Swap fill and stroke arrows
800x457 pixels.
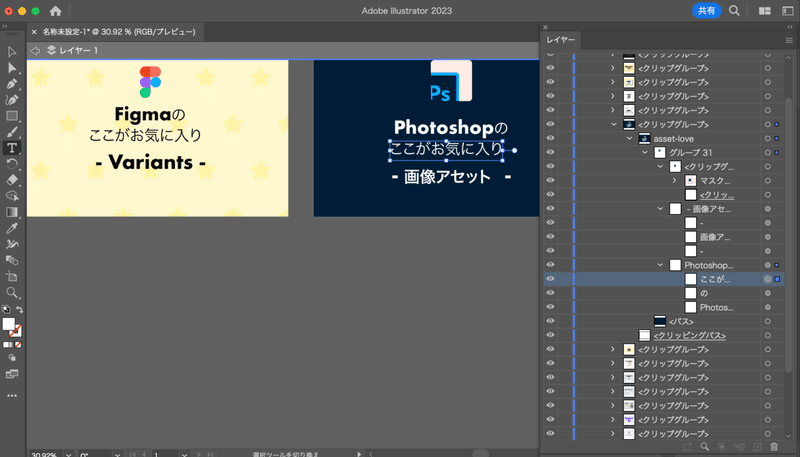click(x=19, y=310)
